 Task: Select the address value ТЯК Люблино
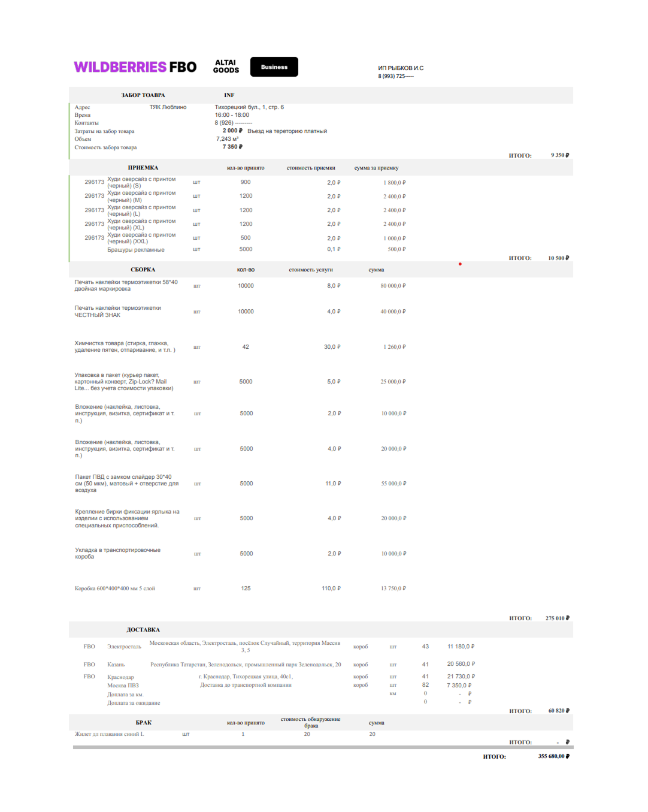(168, 107)
